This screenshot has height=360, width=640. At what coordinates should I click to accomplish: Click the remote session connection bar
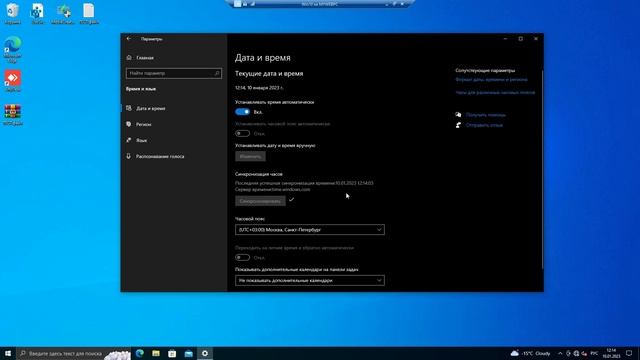[320, 4]
